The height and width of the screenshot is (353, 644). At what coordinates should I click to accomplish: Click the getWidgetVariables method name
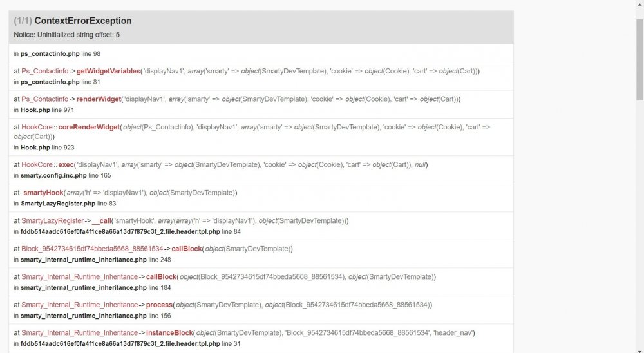point(108,71)
